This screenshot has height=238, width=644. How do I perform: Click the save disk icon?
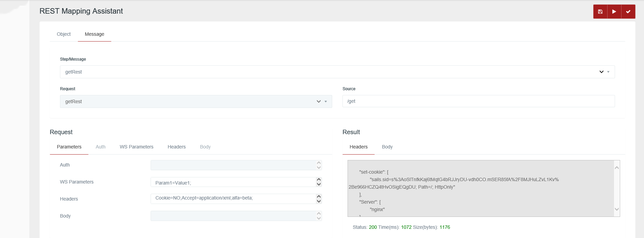[x=600, y=12]
